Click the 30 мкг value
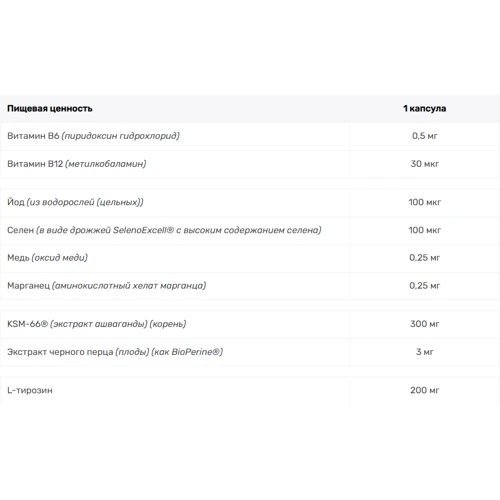 coord(424,164)
